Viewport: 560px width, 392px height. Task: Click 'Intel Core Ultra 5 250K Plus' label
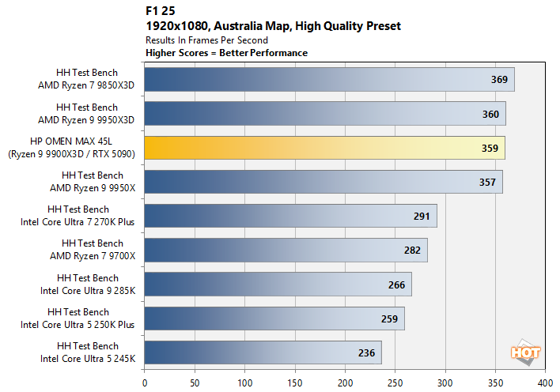(78, 325)
